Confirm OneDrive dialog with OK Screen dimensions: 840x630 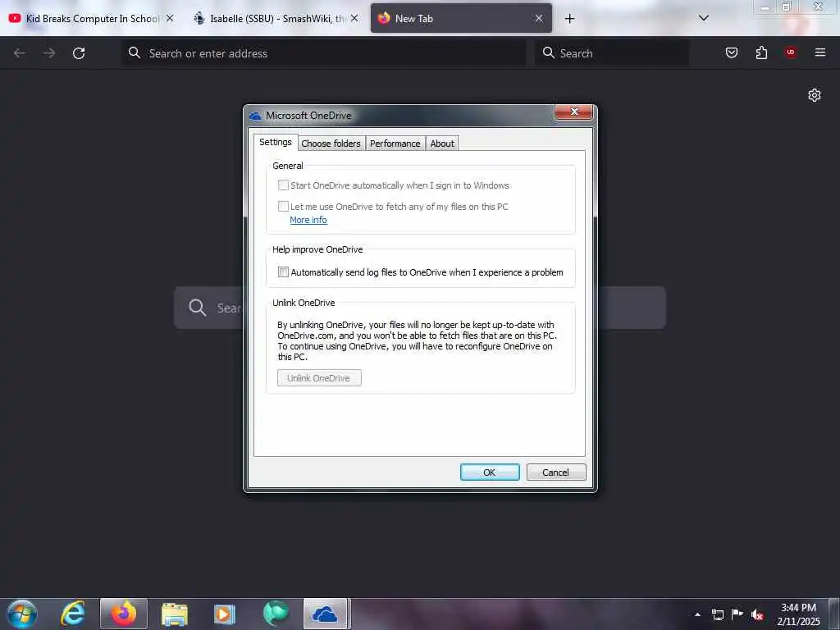490,472
